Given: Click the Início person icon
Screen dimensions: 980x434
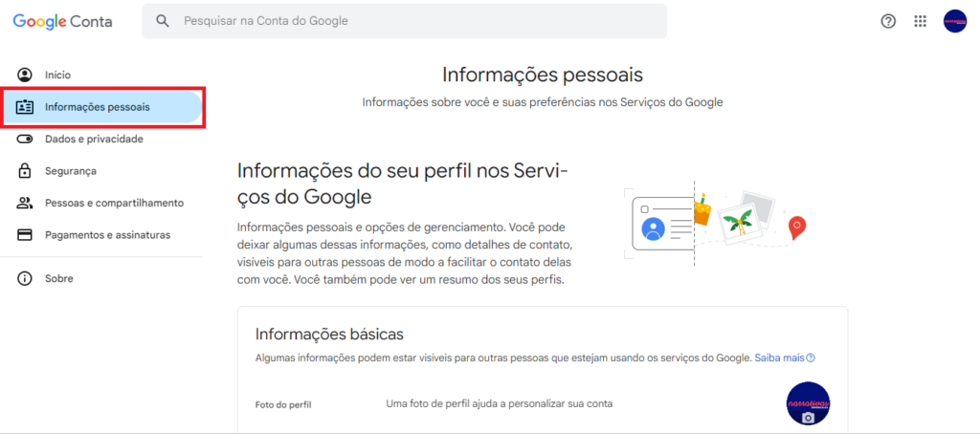Looking at the screenshot, I should 24,75.
